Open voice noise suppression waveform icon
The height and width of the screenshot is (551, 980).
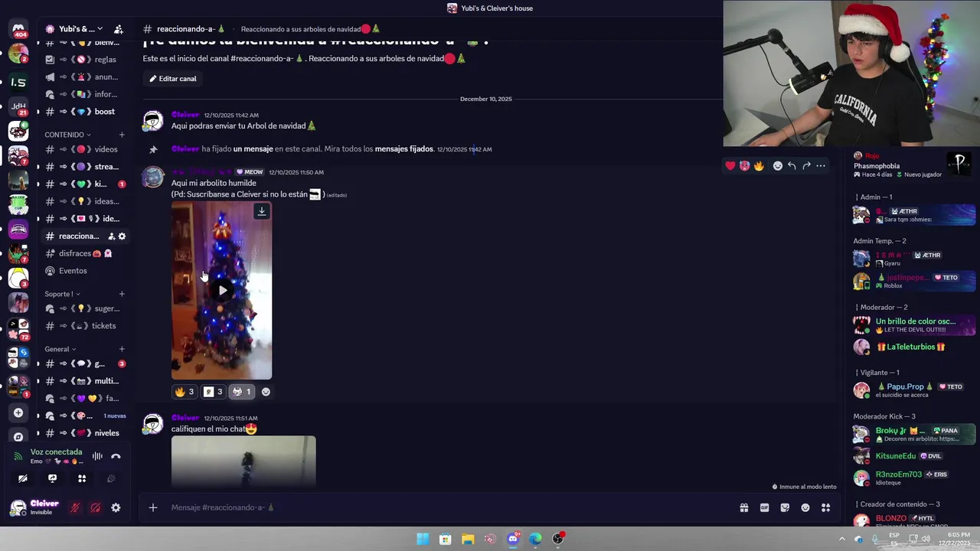coord(97,456)
